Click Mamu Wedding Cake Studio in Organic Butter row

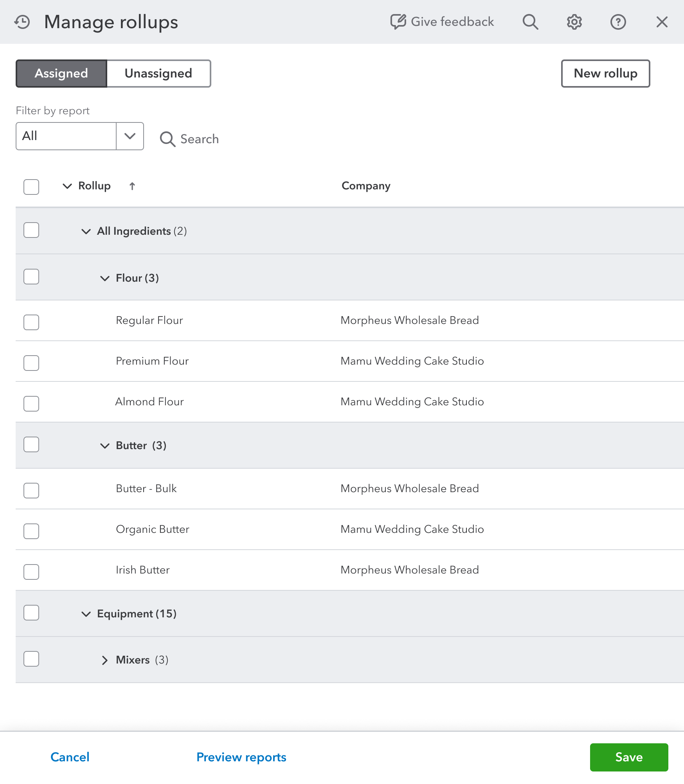coord(412,529)
